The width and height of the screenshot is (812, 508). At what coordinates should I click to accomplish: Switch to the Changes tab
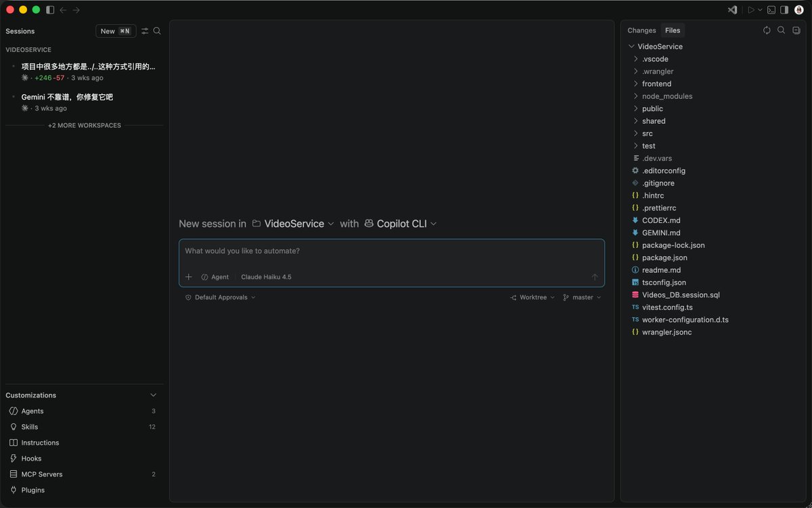pyautogui.click(x=641, y=30)
